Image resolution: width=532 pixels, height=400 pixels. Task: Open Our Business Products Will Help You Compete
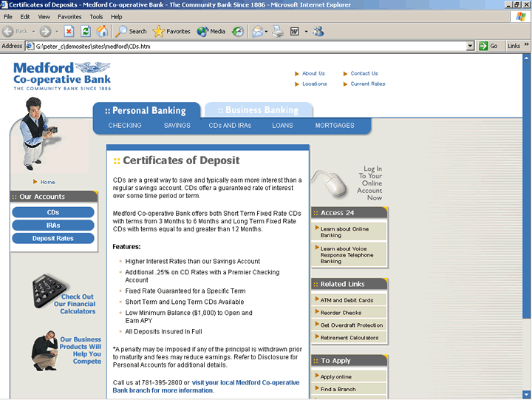pos(81,350)
